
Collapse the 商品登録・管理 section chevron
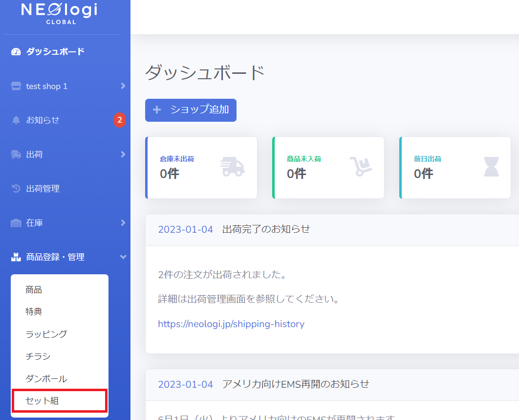click(x=123, y=257)
